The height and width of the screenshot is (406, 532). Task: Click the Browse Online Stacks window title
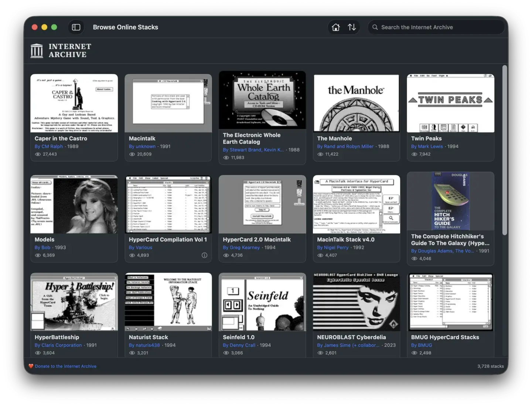coord(126,27)
